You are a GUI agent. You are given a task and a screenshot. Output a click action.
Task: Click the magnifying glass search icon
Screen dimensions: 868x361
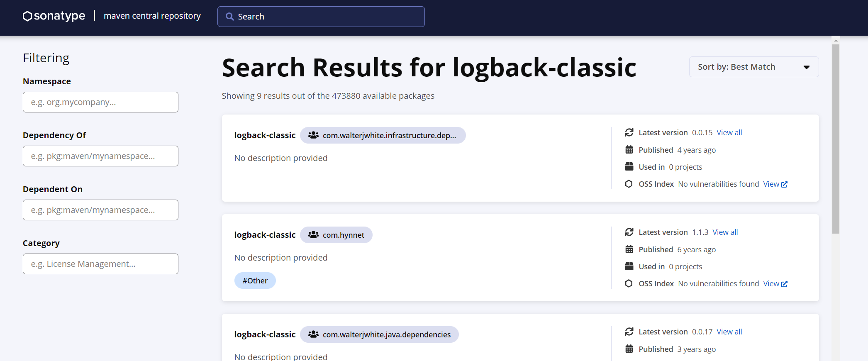pyautogui.click(x=229, y=17)
